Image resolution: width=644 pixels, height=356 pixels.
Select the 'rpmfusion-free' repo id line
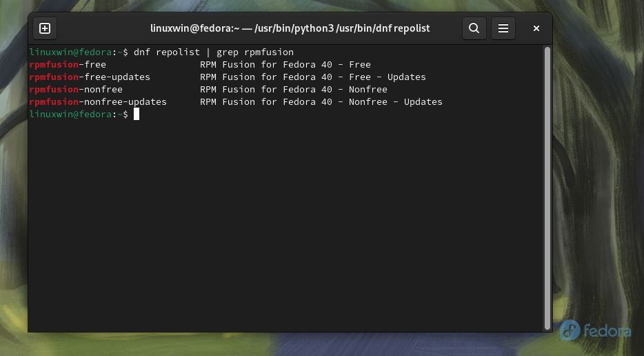[68, 65]
